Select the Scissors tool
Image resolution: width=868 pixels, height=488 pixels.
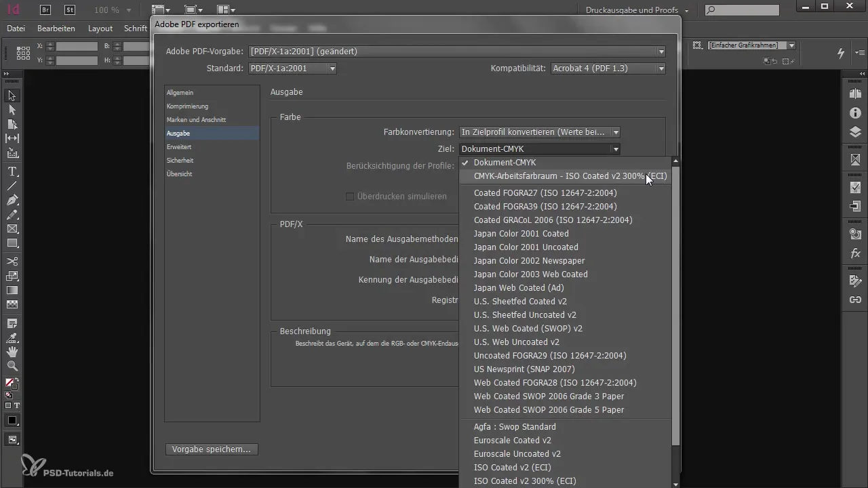click(x=12, y=261)
